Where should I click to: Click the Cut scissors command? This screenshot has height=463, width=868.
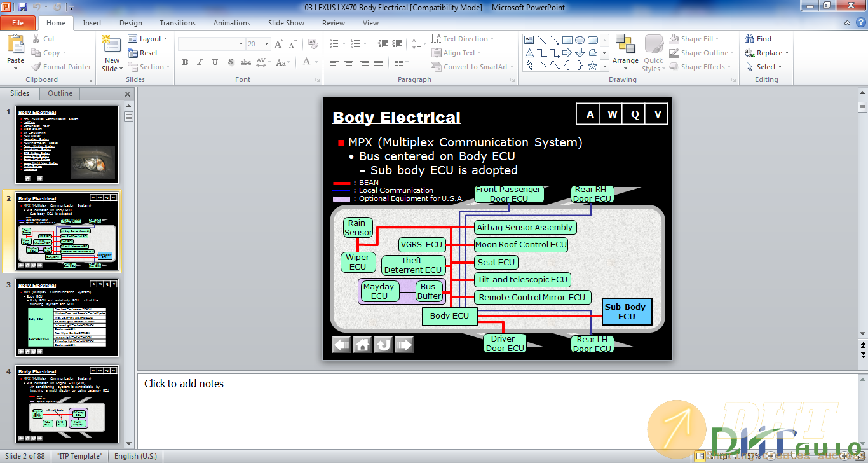tap(44, 39)
